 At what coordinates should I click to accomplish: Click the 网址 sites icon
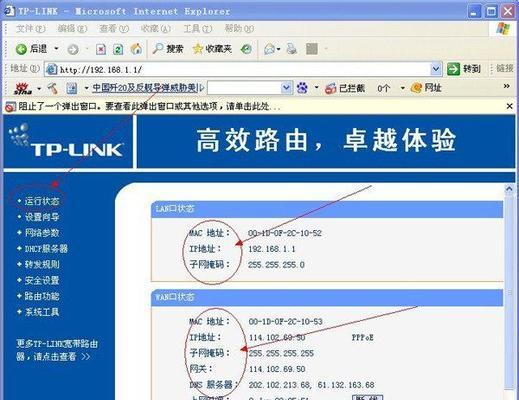[x=416, y=88]
